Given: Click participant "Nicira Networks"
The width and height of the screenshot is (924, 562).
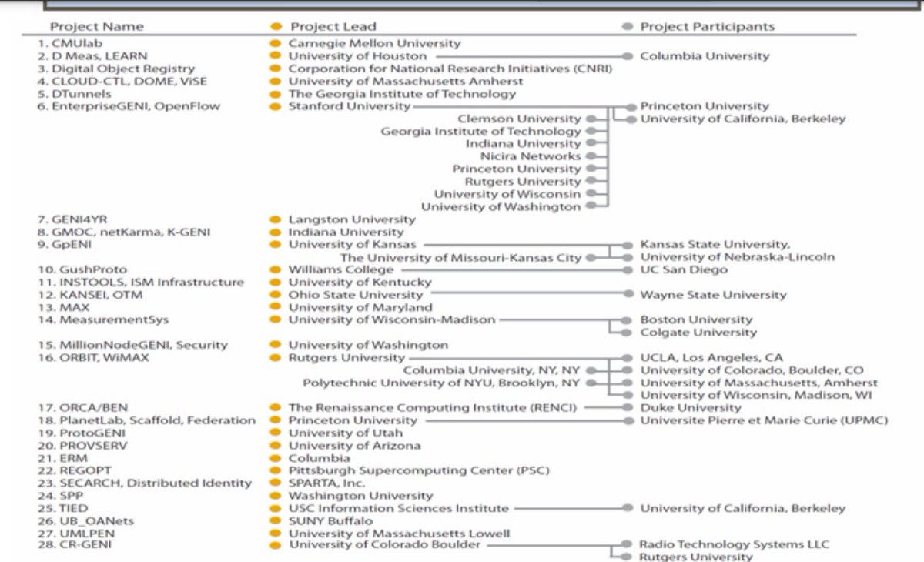Looking at the screenshot, I should coord(531,156).
